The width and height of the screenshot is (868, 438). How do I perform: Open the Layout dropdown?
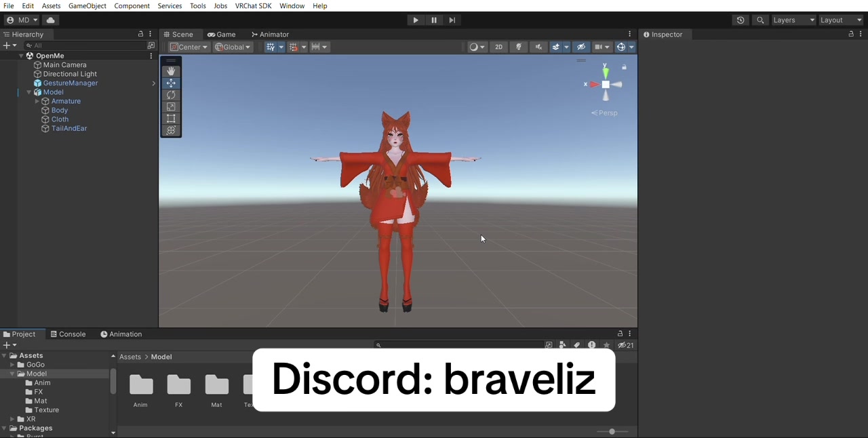(x=841, y=20)
